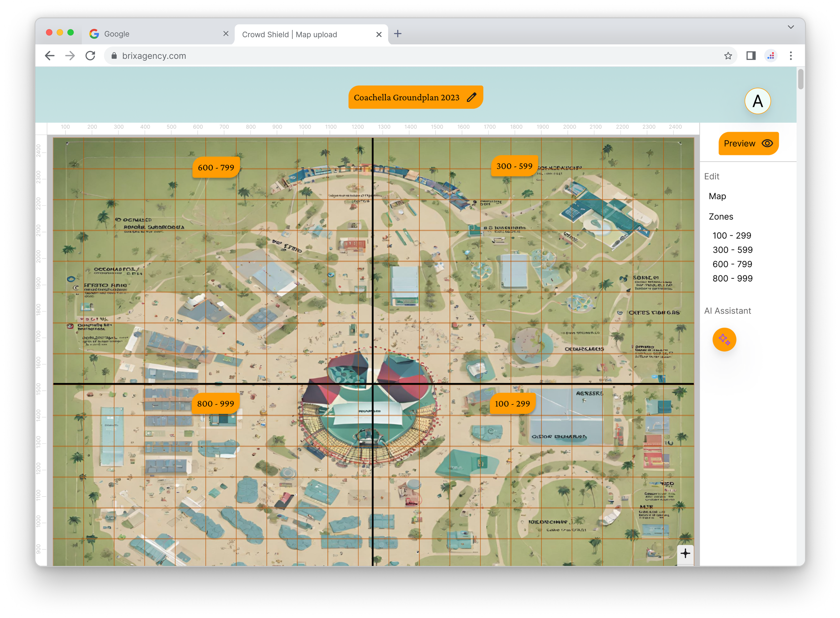This screenshot has height=618, width=840.
Task: Click the page vertical scrollbar thumb
Action: (x=800, y=79)
